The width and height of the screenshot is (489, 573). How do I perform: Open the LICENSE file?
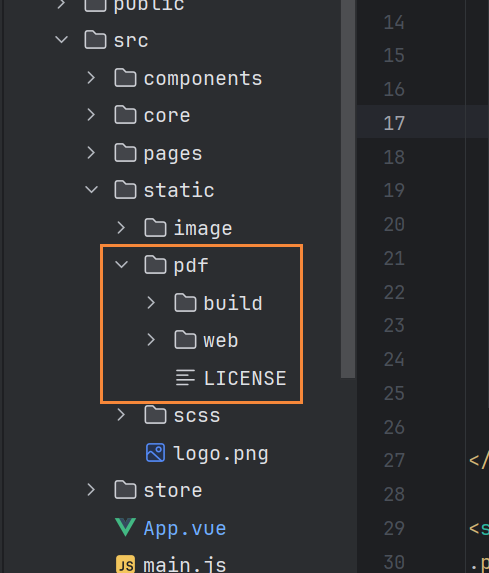point(245,378)
